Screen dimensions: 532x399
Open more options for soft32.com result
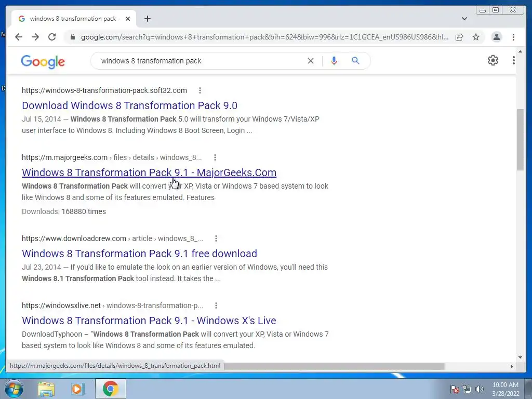coord(200,90)
